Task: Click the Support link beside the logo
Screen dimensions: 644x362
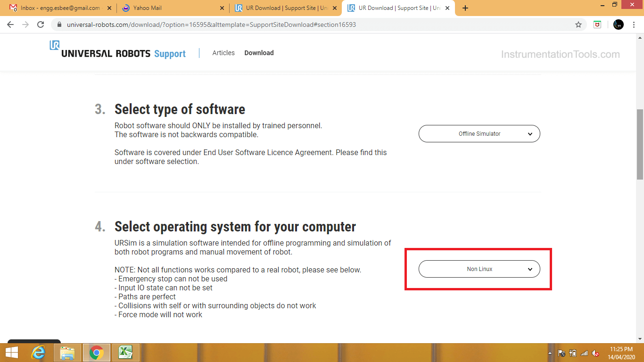Action: [x=170, y=54]
